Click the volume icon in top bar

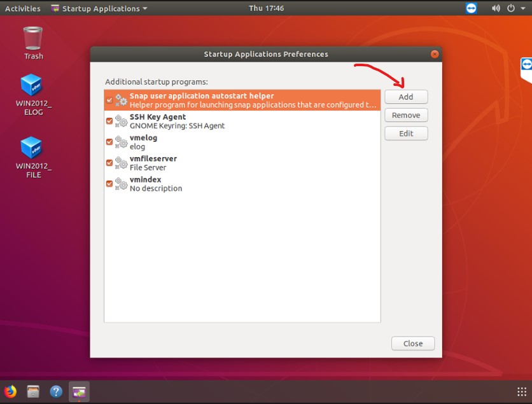[496, 8]
